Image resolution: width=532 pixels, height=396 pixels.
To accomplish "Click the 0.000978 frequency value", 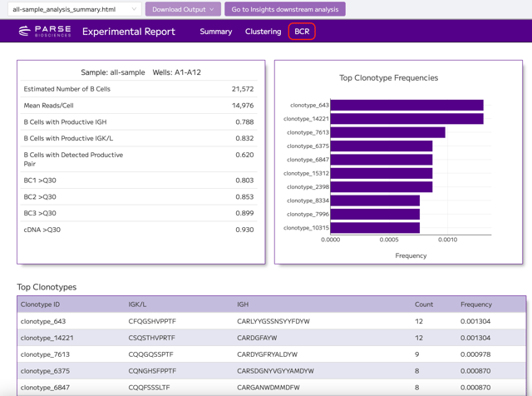I will [475, 354].
